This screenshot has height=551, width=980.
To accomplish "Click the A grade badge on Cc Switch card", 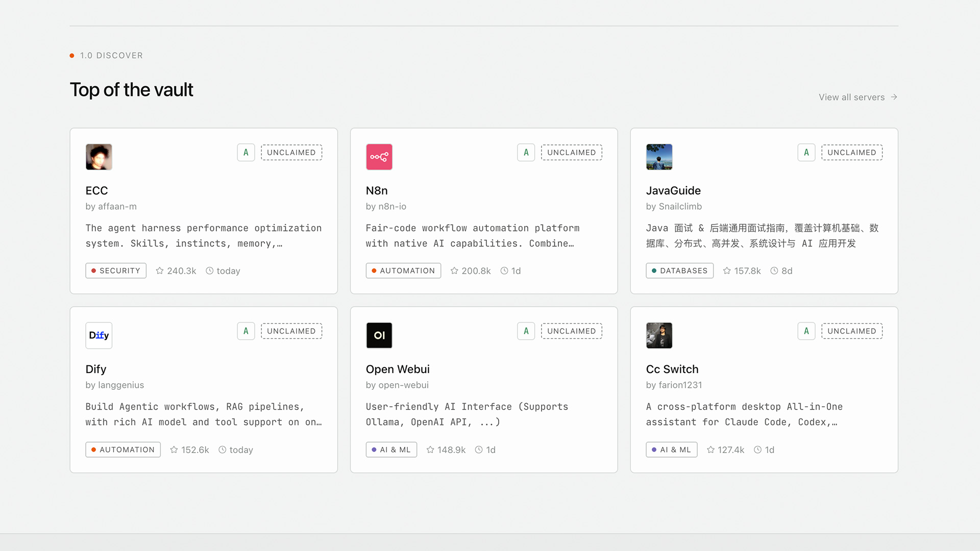I will tap(806, 331).
